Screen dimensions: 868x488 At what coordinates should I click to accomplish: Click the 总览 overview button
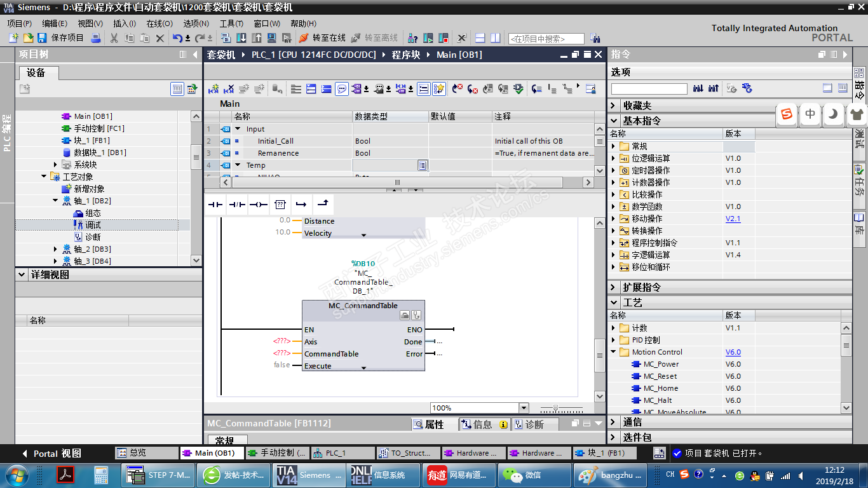[x=147, y=453]
